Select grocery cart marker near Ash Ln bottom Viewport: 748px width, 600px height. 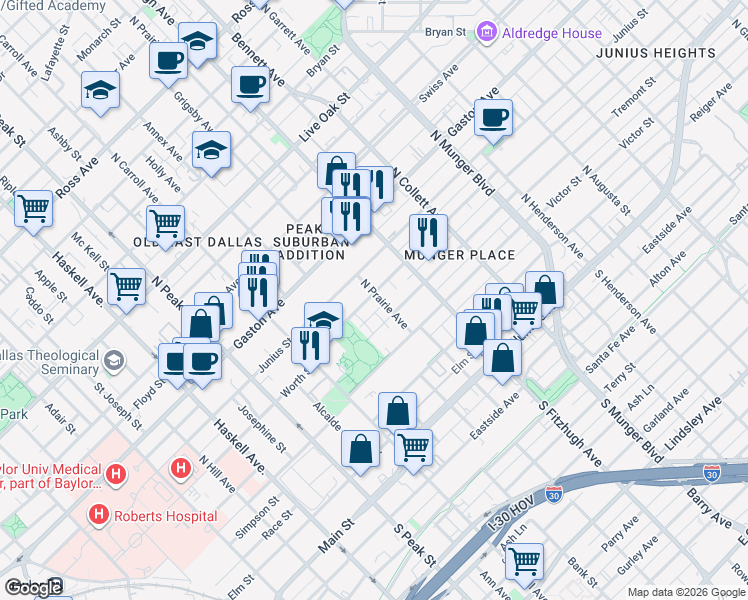coord(524,565)
